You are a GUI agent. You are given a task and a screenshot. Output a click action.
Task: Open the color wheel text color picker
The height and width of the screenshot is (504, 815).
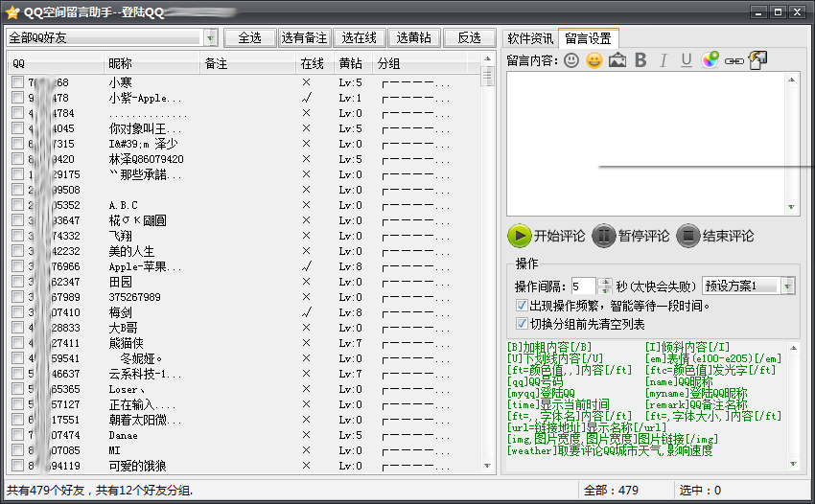pos(710,60)
